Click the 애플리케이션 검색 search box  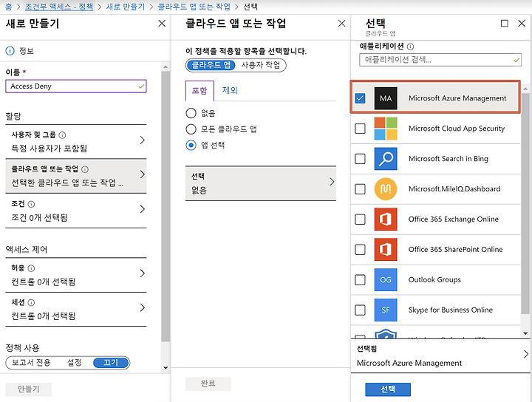[x=440, y=60]
